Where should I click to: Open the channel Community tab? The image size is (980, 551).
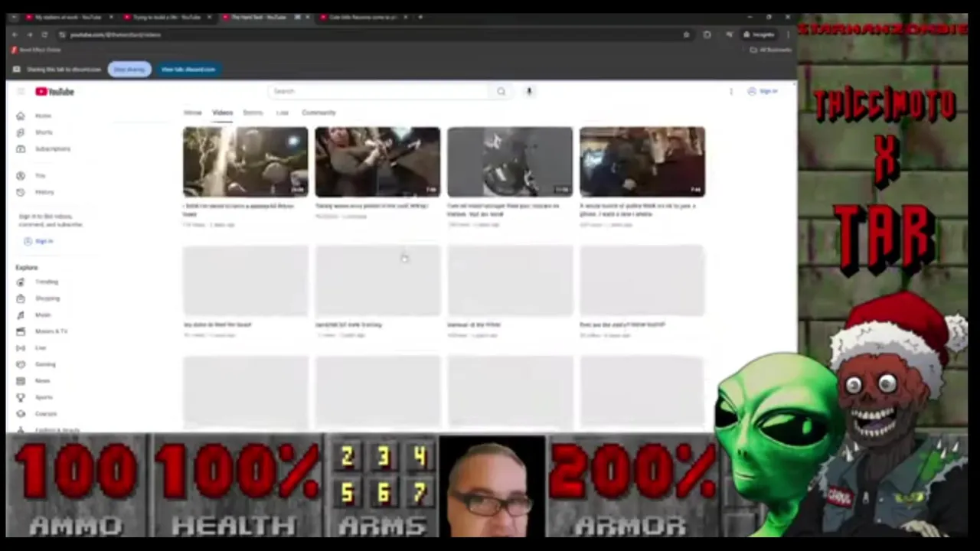click(318, 112)
